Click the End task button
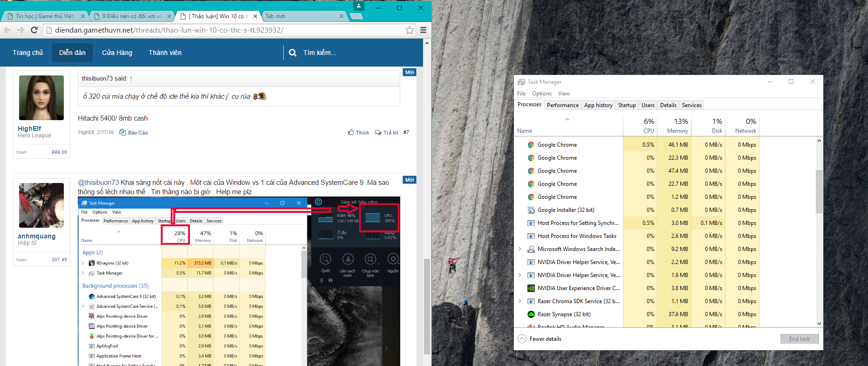Screen dimensions: 868x366 [x=800, y=339]
